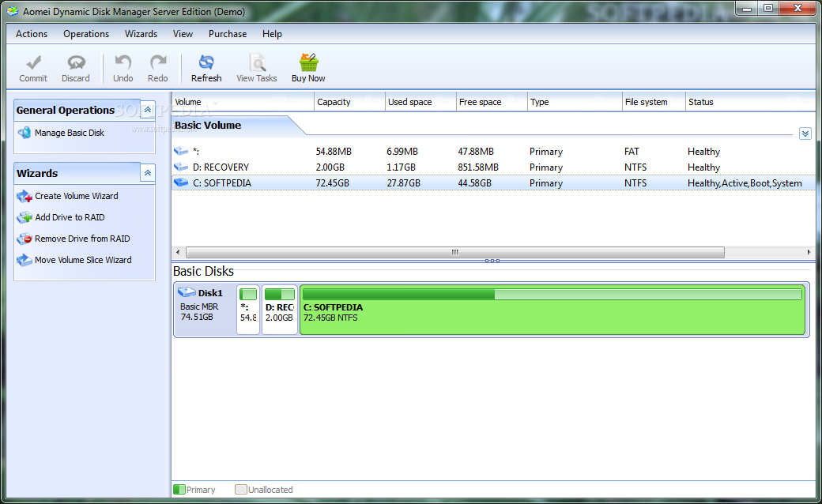The image size is (822, 504).
Task: Open the View menu
Action: [x=183, y=33]
